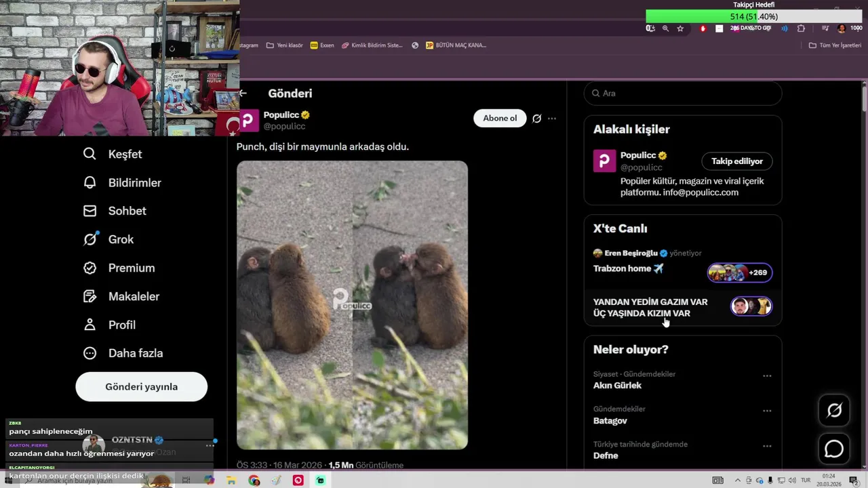
Task: Open floating chat bubble button
Action: click(834, 449)
